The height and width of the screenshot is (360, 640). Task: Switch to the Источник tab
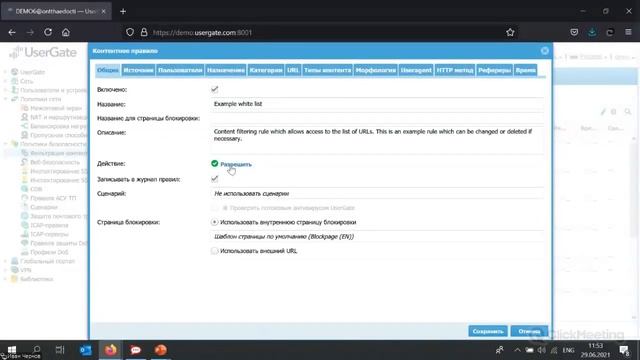point(138,70)
